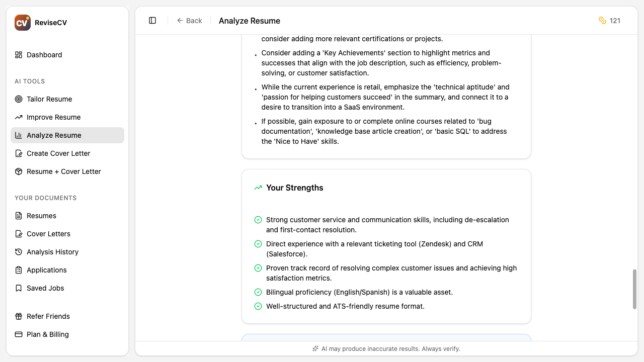Click the checkmark beside bilingual proficiency strength
This screenshot has width=644, height=362.
pos(258,292)
